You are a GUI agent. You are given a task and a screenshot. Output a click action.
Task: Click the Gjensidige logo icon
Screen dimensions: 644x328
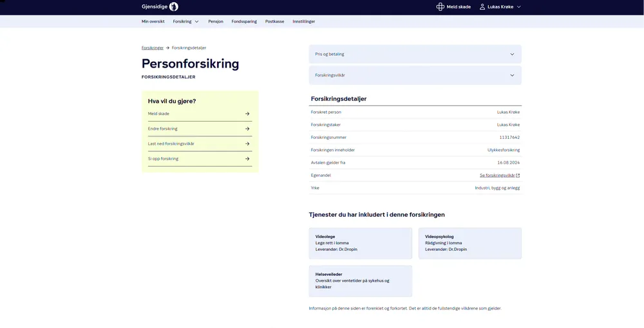173,7
